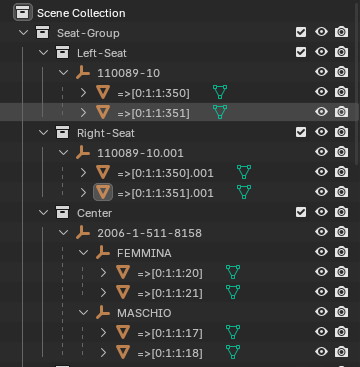Screen dimensions: 360x367
Task: Collapse the Seat-Group collection
Action: tap(23, 33)
